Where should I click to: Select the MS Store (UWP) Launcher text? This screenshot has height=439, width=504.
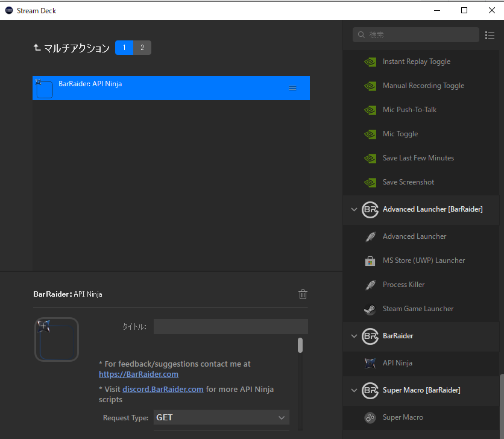click(x=424, y=261)
